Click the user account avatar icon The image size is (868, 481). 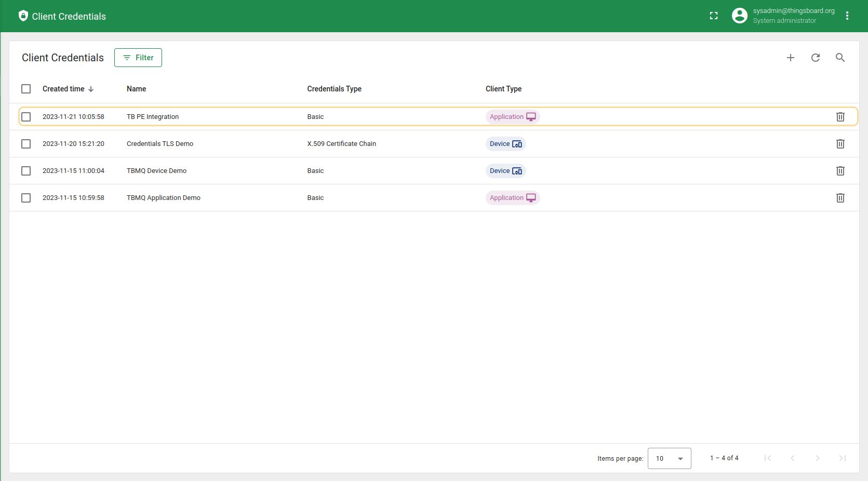739,16
